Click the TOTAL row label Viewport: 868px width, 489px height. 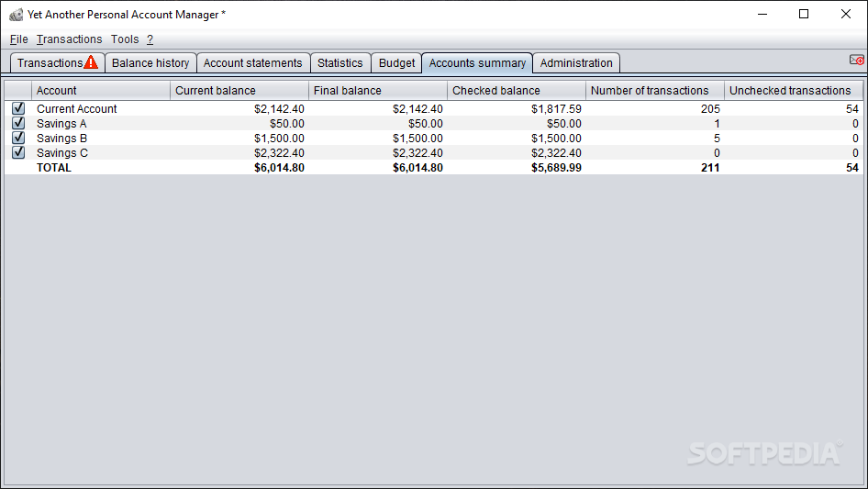pos(54,167)
